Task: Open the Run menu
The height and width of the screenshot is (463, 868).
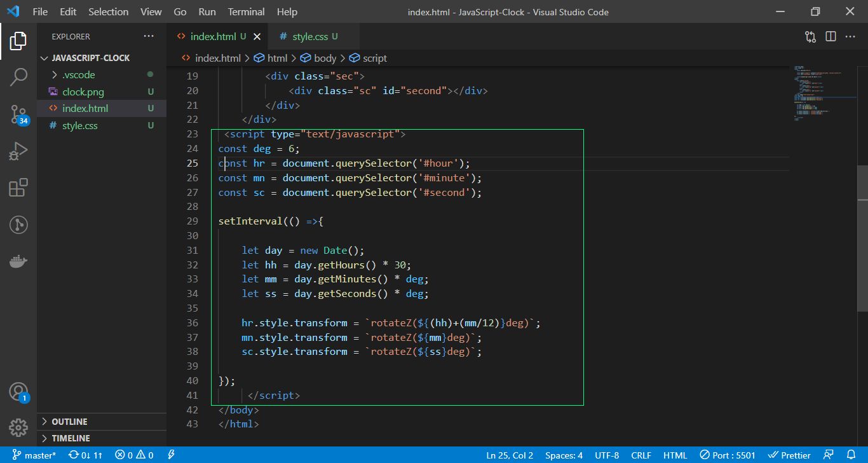Action: click(x=207, y=11)
